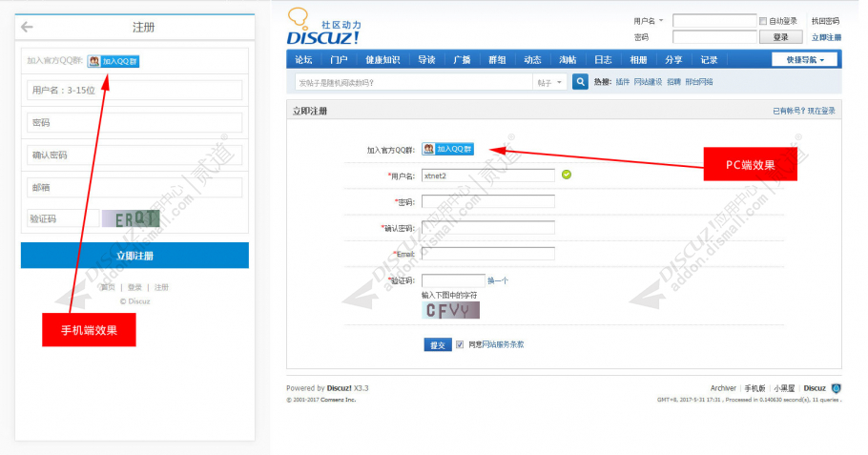
Task: Click 已有帐号？现在登录 link
Action: [804, 111]
